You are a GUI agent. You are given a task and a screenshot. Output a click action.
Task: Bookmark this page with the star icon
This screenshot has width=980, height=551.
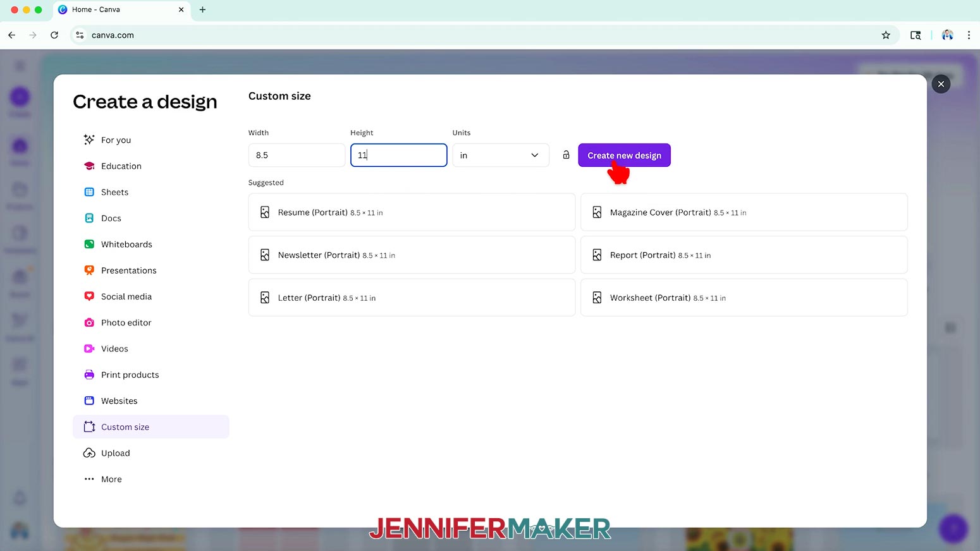[886, 35]
